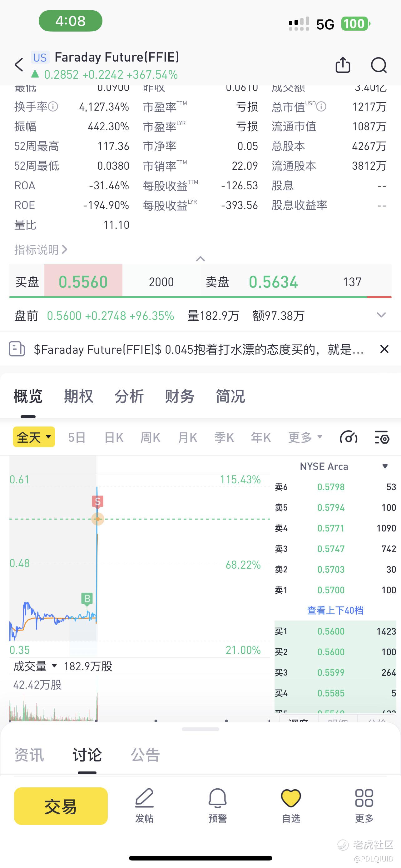Image resolution: width=401 pixels, height=868 pixels.
Task: Open the 更多 chart period dropdown
Action: (305, 437)
